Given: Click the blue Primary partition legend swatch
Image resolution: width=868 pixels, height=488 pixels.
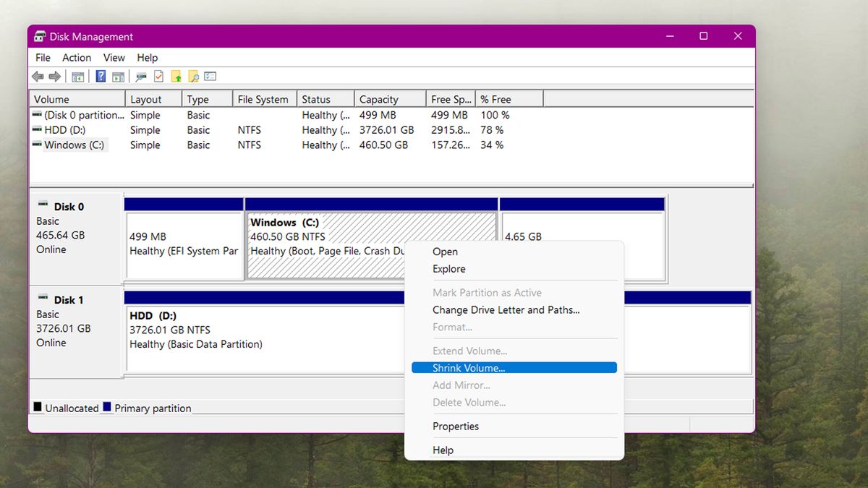Looking at the screenshot, I should coord(107,407).
